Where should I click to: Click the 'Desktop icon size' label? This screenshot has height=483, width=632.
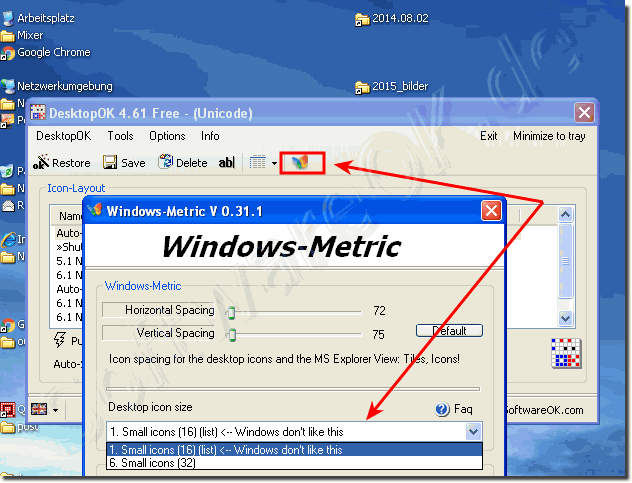coord(150,407)
